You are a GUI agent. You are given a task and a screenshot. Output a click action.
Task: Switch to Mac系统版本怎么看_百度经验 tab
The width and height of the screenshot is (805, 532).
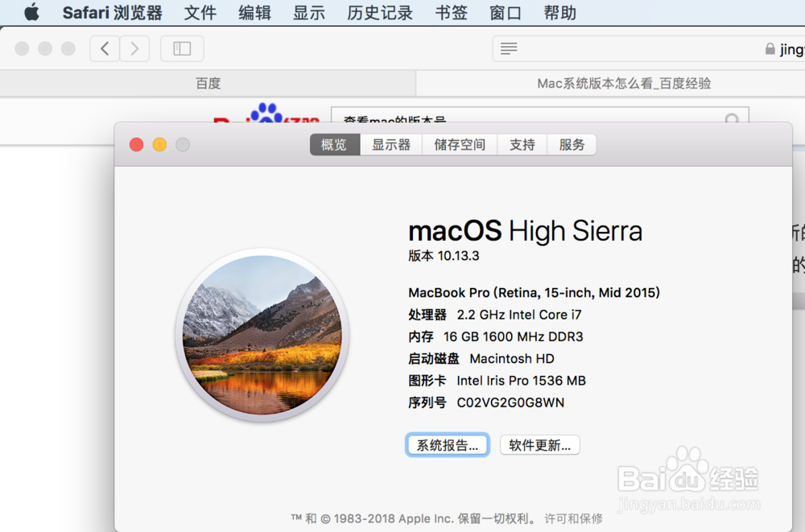click(624, 83)
